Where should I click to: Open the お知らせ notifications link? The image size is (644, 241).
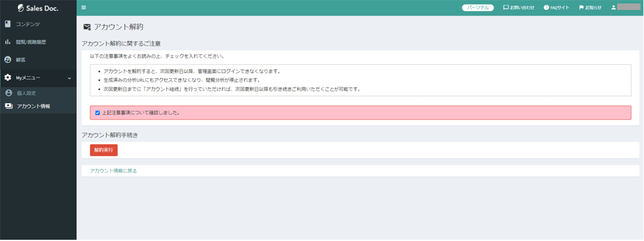click(x=590, y=8)
